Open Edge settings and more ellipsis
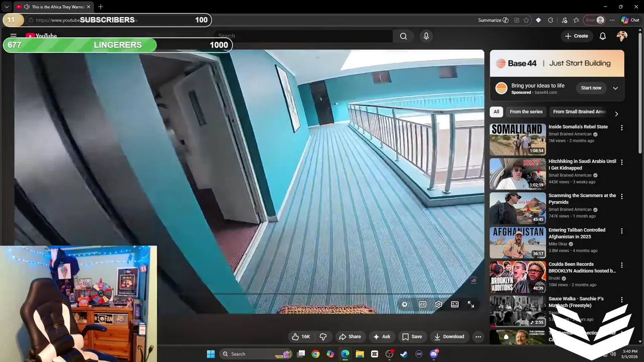 tap(612, 20)
